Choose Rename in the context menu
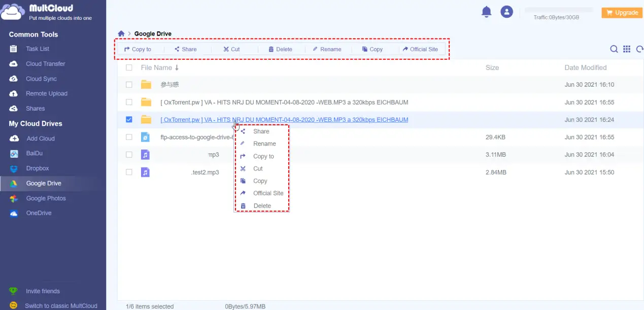Image resolution: width=644 pixels, height=310 pixels. coord(264,144)
